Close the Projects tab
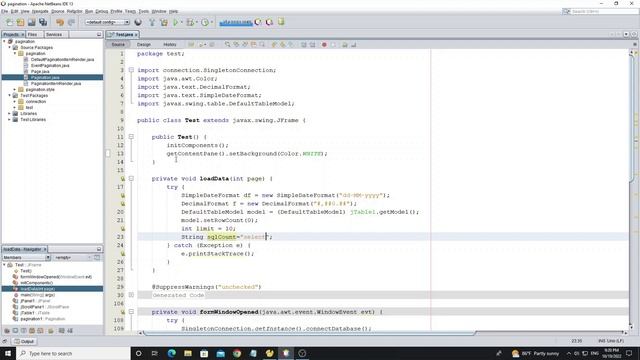Image resolution: width=640 pixels, height=360 pixels. point(22,35)
